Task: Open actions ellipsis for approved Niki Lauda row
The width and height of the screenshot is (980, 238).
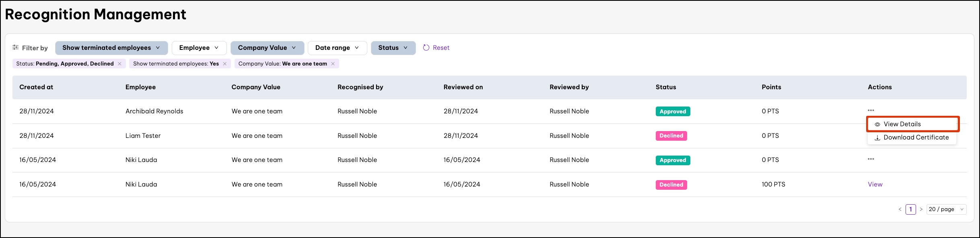Action: [x=871, y=159]
